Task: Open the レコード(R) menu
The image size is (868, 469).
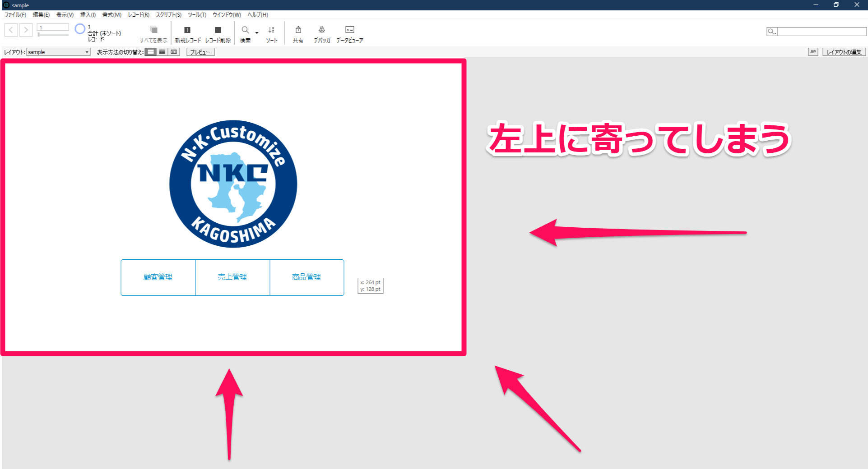Action: [139, 15]
